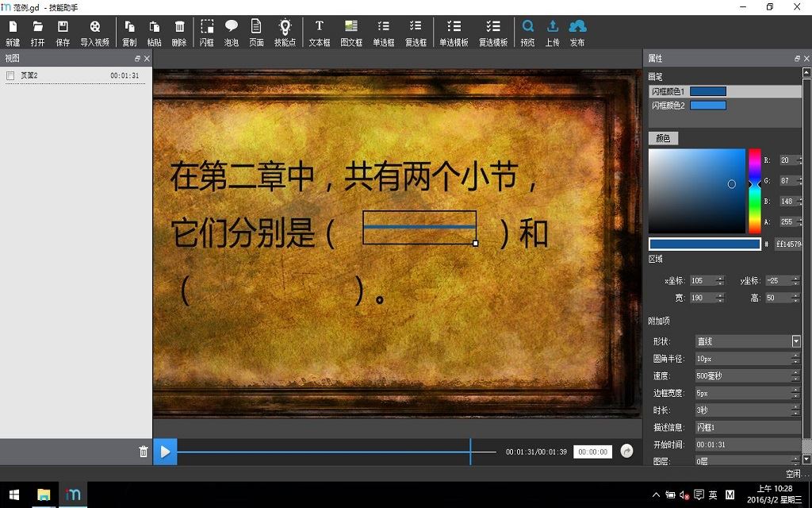Preview the project with the 预览 icon
The image size is (812, 508).
point(527,33)
